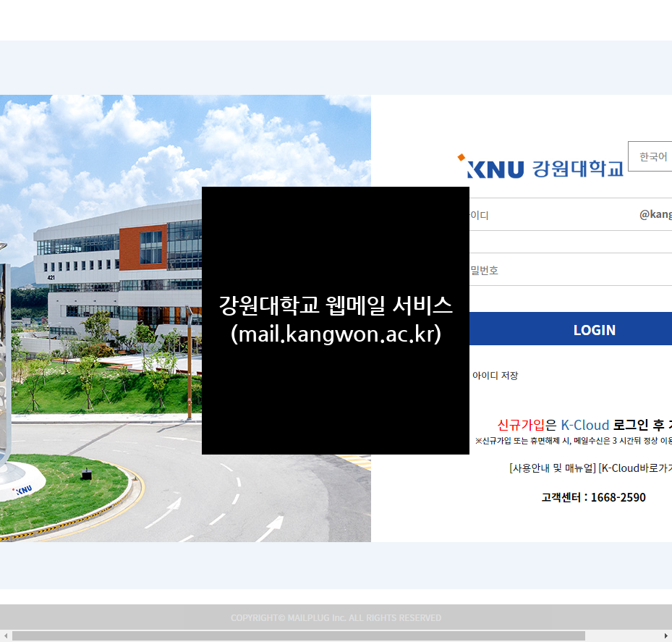Open the 한국어 language selector
The image size is (672, 642).
(x=654, y=156)
